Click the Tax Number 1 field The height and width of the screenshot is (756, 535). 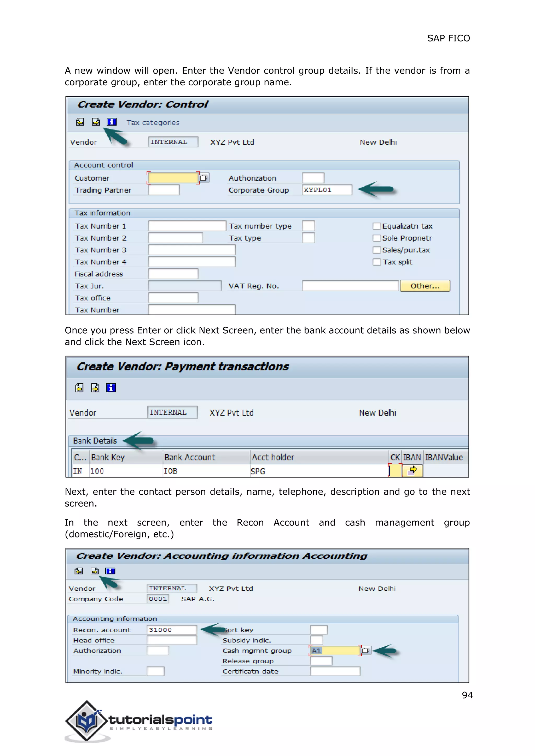(x=187, y=226)
